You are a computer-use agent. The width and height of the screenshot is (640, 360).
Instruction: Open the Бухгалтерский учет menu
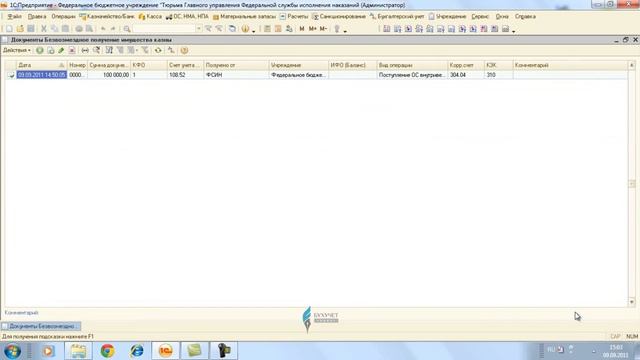click(397, 16)
